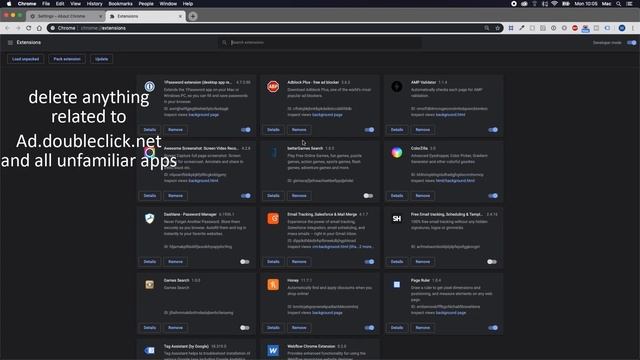Viewport: 640px width, 360px height.
Task: Enable the betterGames Search toggle
Action: (x=368, y=196)
